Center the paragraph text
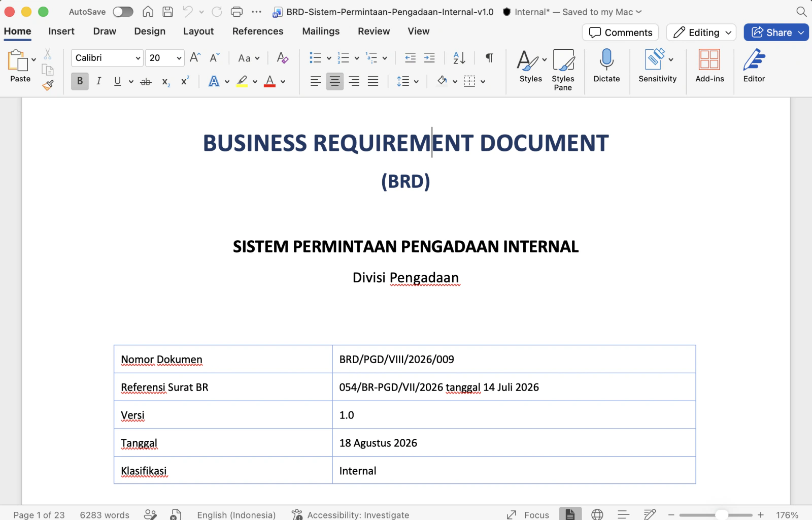This screenshot has height=520, width=812. point(334,81)
